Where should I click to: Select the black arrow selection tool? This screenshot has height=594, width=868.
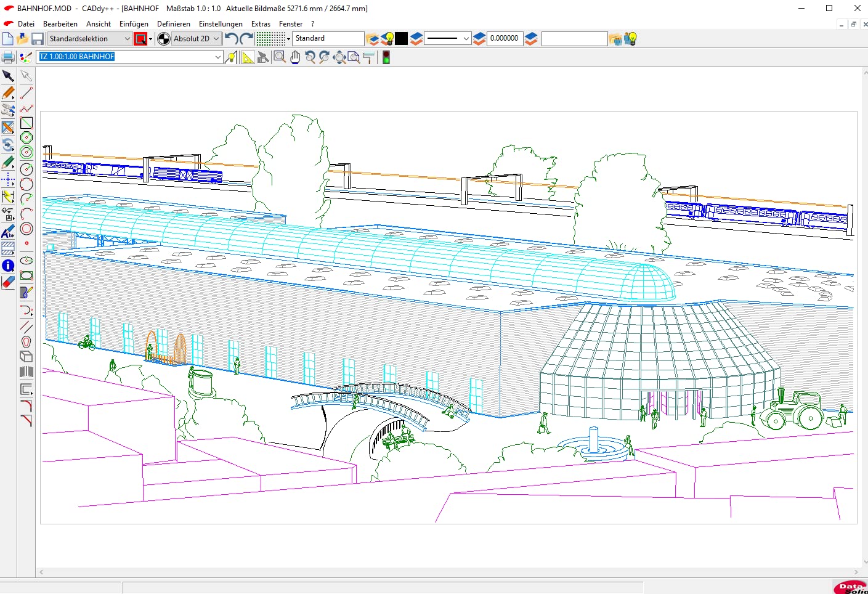[8, 76]
